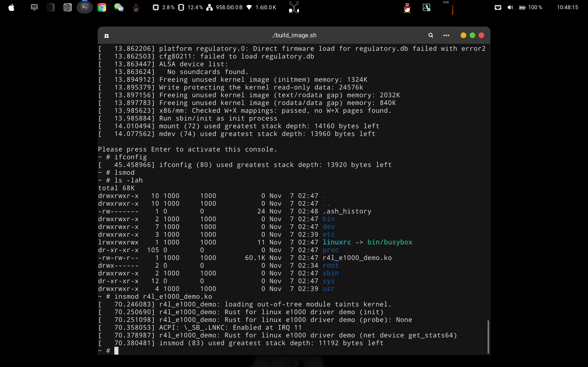Click the battery 100% indicator
Viewport: 588px width, 367px height.
coord(531,8)
